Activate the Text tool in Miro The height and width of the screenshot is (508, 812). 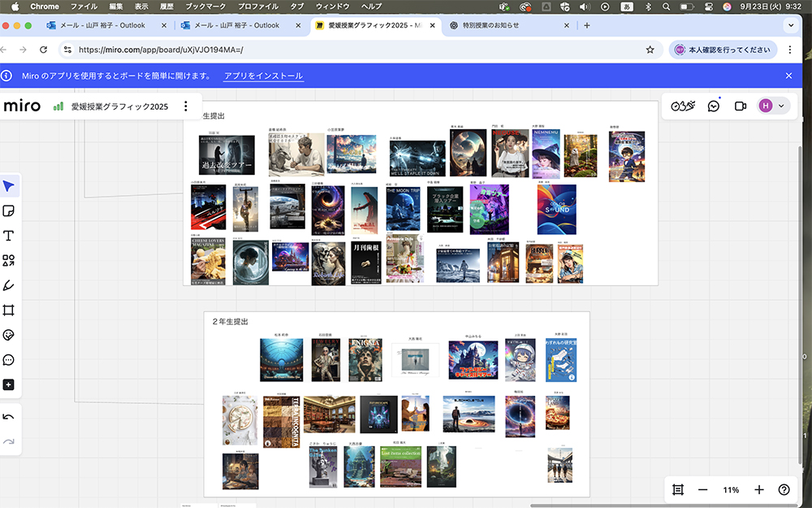9,236
